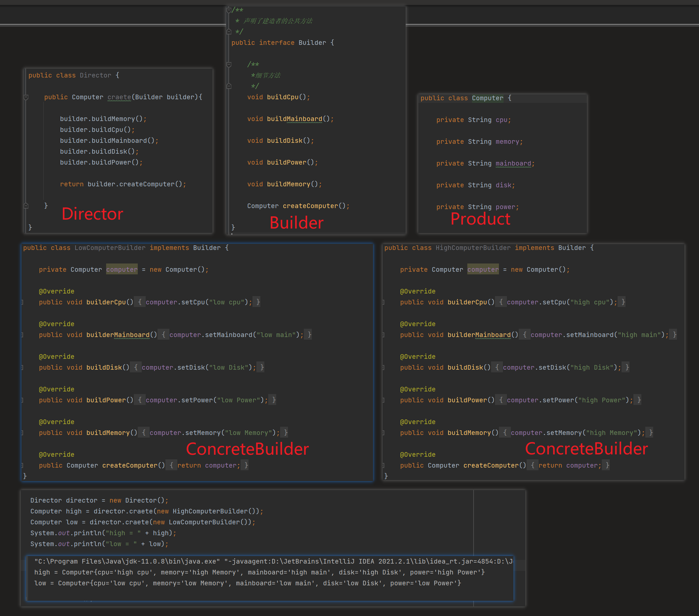Click 'private String disk;' field

point(475,185)
